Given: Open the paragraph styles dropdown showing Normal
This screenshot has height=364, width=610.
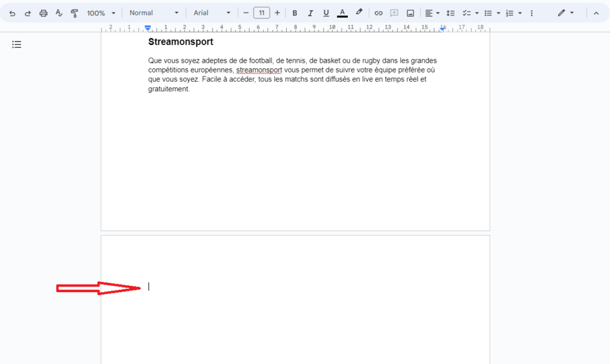Looking at the screenshot, I should pos(152,13).
